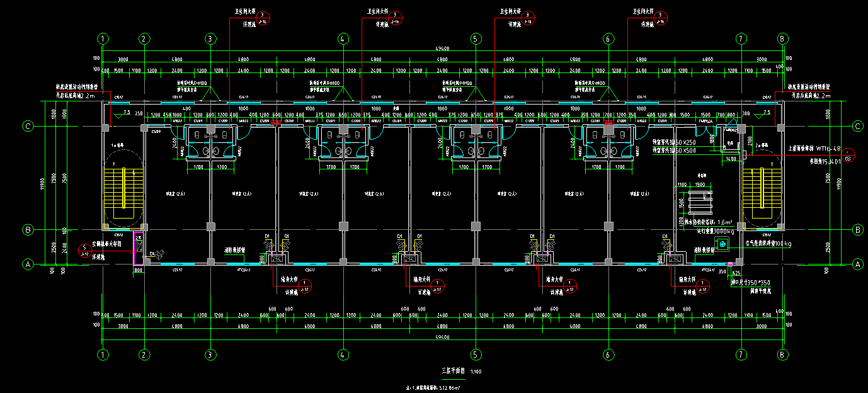Image resolution: width=868 pixels, height=393 pixels.
Task: Select the bottom axis bubble numbered 8
Action: (782, 353)
